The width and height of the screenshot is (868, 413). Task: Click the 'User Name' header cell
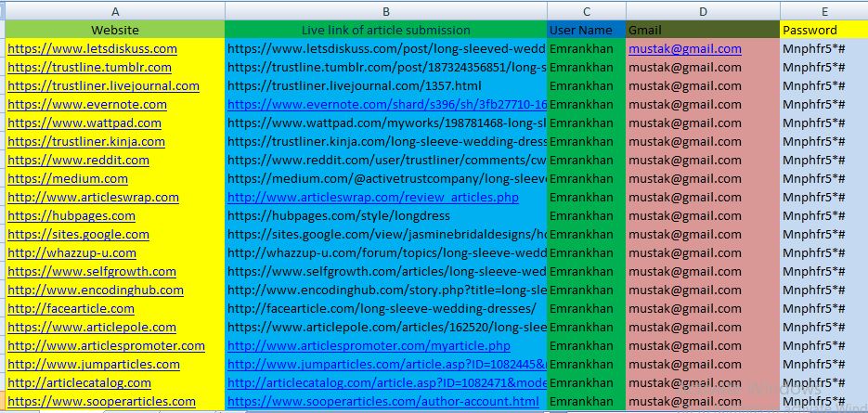click(x=587, y=30)
